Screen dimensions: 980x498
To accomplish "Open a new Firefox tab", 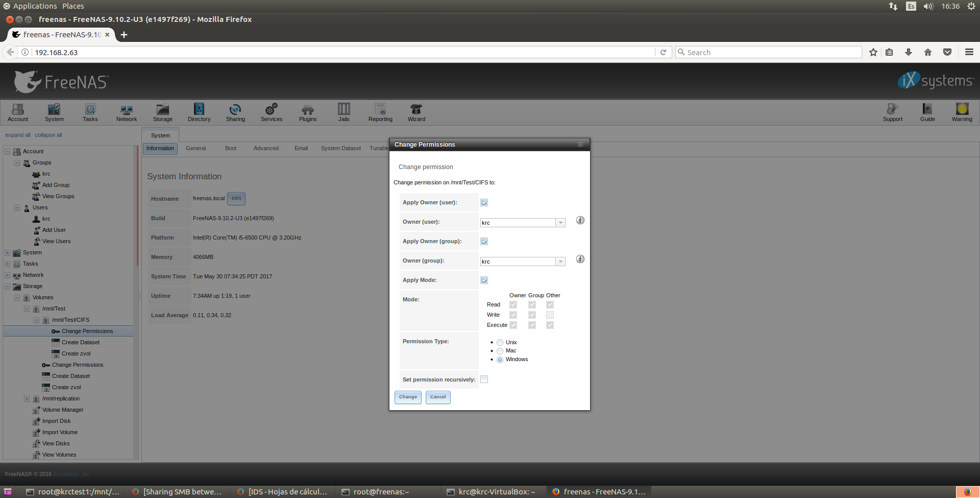I will point(124,35).
